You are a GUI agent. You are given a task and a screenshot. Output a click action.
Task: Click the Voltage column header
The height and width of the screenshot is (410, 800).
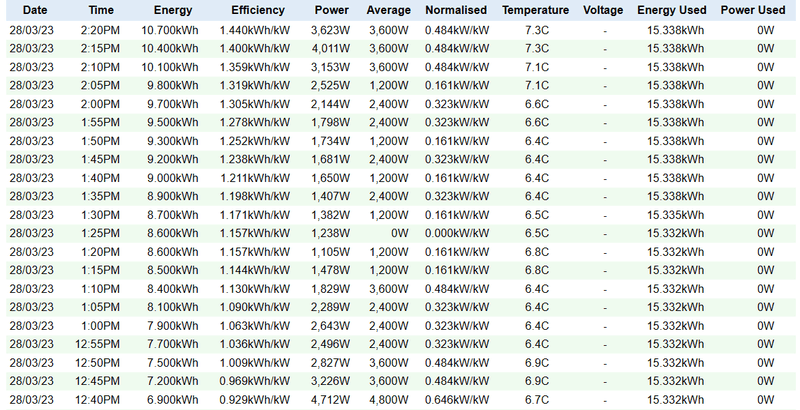(x=603, y=10)
